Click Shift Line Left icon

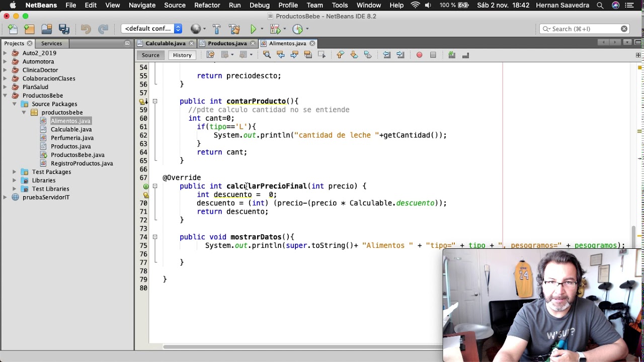click(x=387, y=55)
